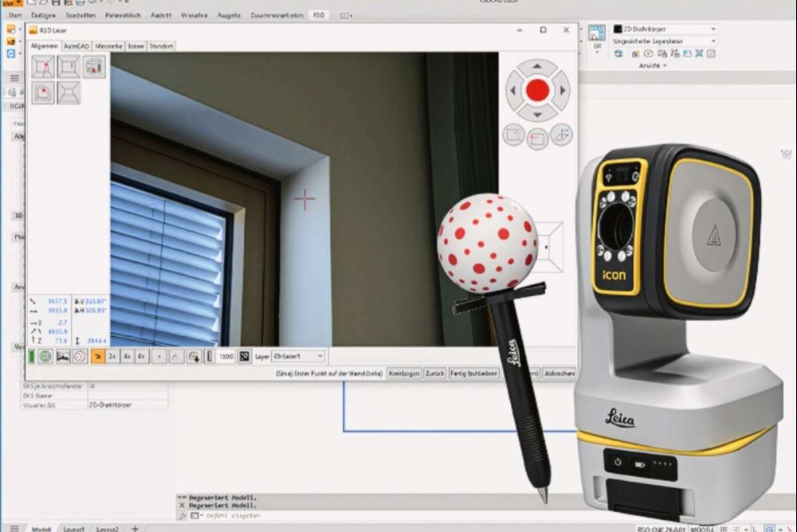Toggle 4x zoom level
797x532 pixels.
click(x=127, y=356)
